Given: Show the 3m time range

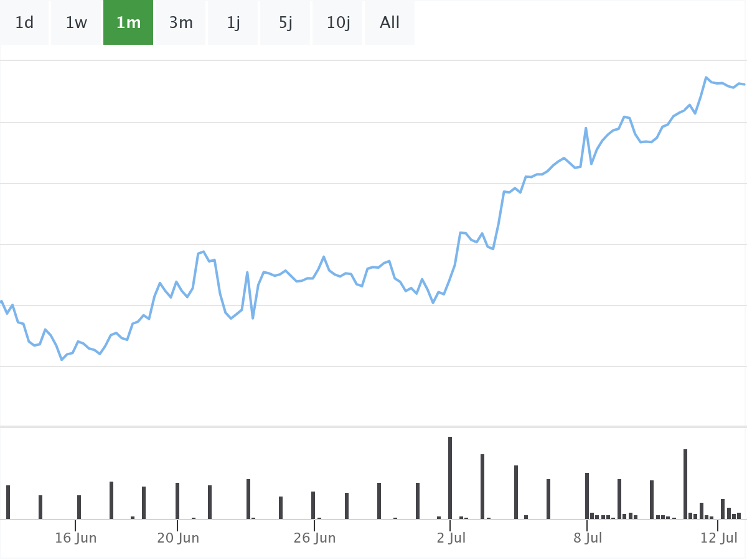Looking at the screenshot, I should [x=181, y=23].
